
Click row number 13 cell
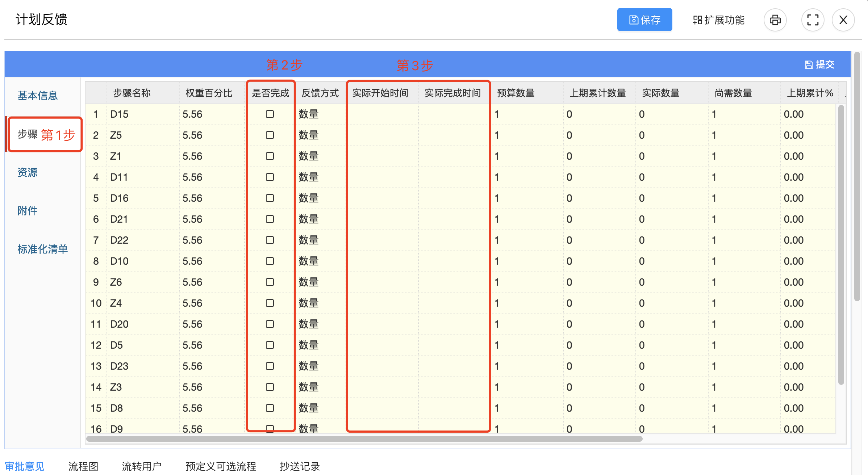[x=96, y=366]
